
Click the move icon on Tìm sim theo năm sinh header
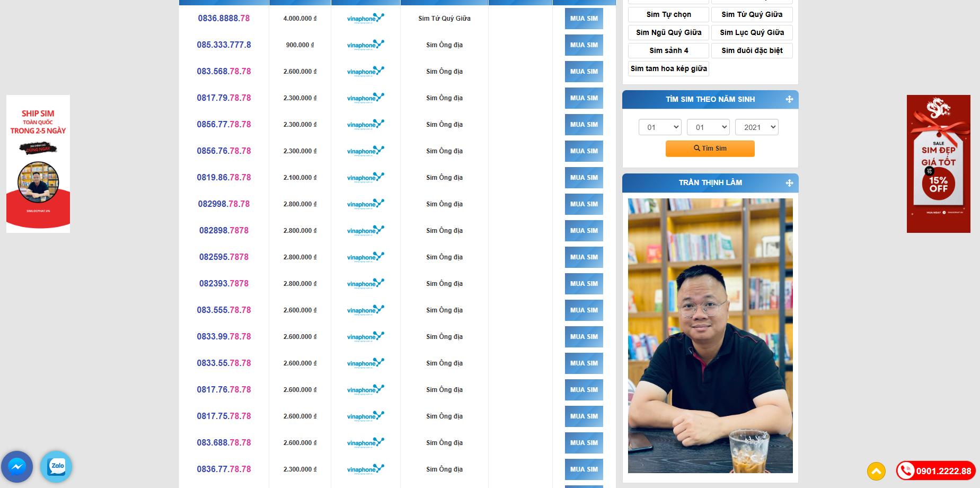[x=789, y=99]
